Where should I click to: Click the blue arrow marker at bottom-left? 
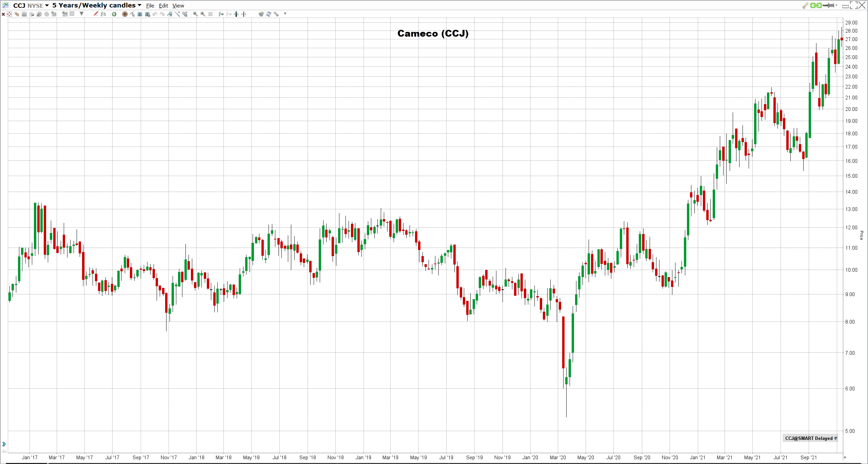[4, 444]
